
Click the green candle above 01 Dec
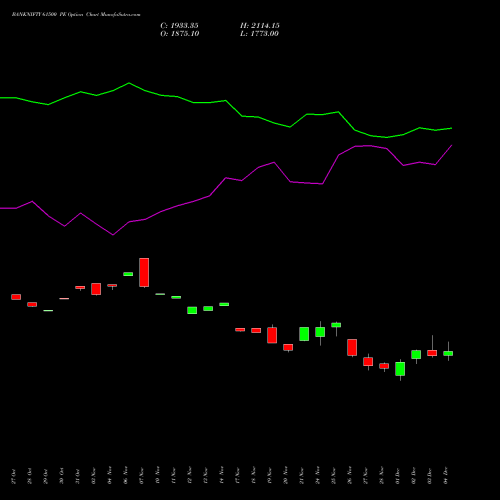400,369
